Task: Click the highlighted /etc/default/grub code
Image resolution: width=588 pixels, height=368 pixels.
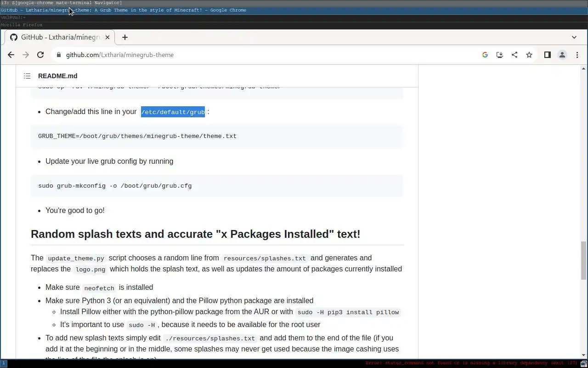Action: click(173, 112)
